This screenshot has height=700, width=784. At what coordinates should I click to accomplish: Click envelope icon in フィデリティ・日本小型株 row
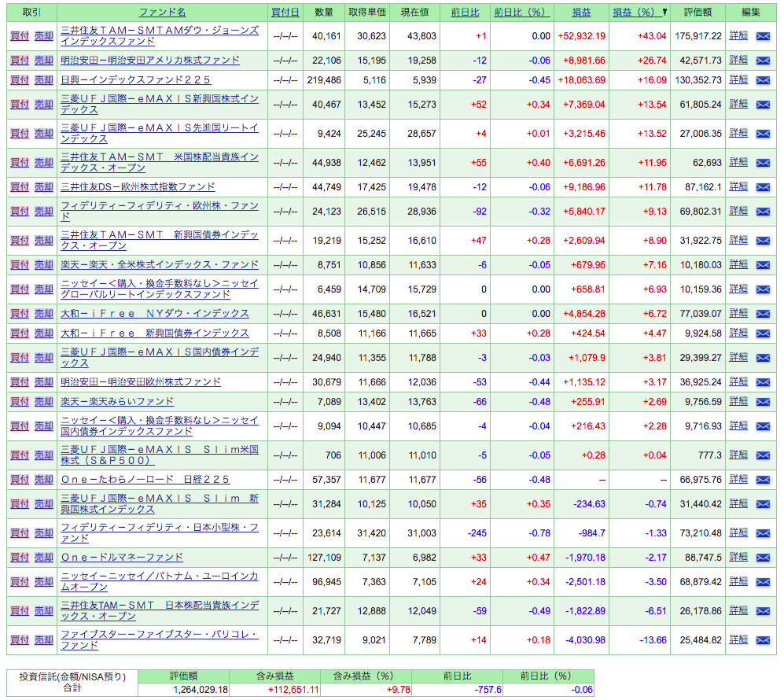click(763, 534)
